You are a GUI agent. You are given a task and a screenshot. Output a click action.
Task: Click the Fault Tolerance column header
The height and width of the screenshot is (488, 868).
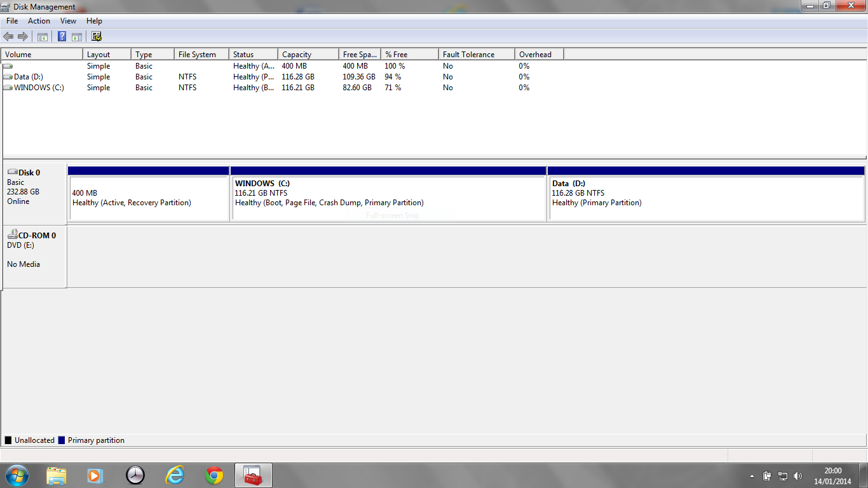[x=477, y=55]
